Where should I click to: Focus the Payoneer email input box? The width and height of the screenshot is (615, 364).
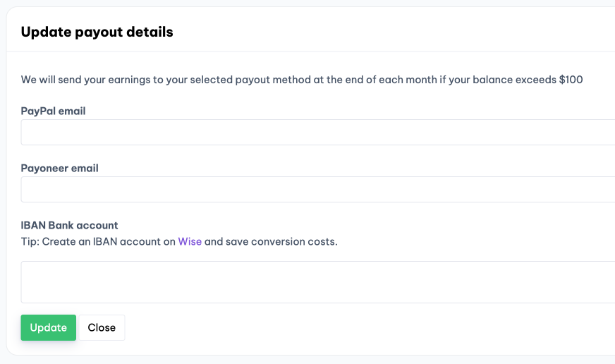tap(317, 189)
